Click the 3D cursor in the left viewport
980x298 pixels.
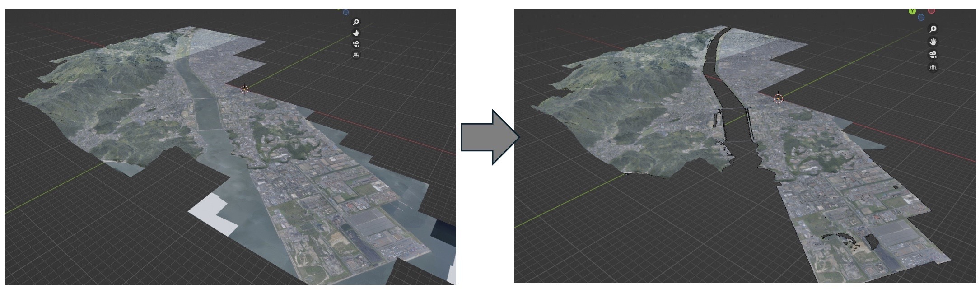click(245, 89)
